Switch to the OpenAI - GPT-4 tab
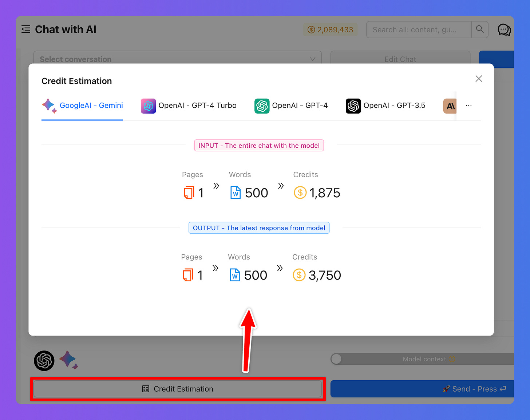This screenshot has width=530, height=420. 291,106
